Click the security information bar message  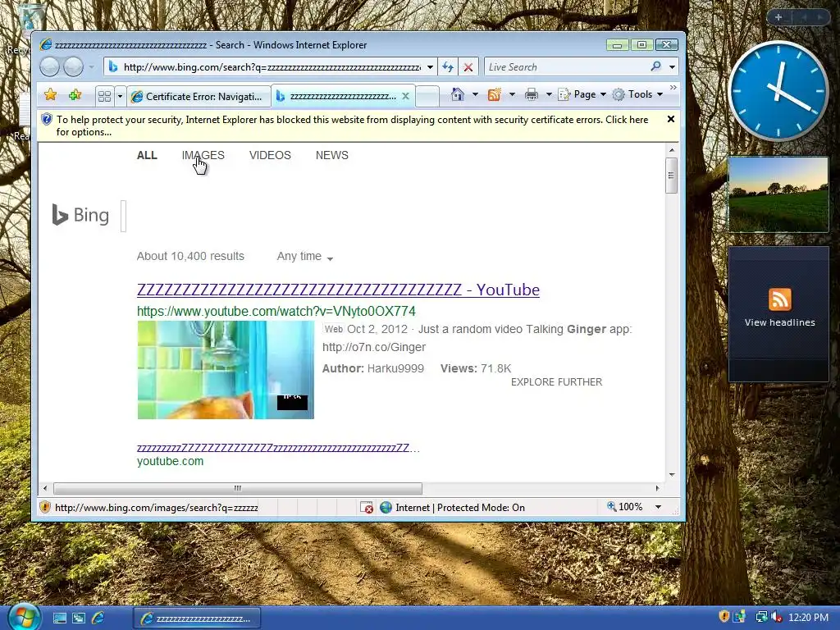pos(352,126)
